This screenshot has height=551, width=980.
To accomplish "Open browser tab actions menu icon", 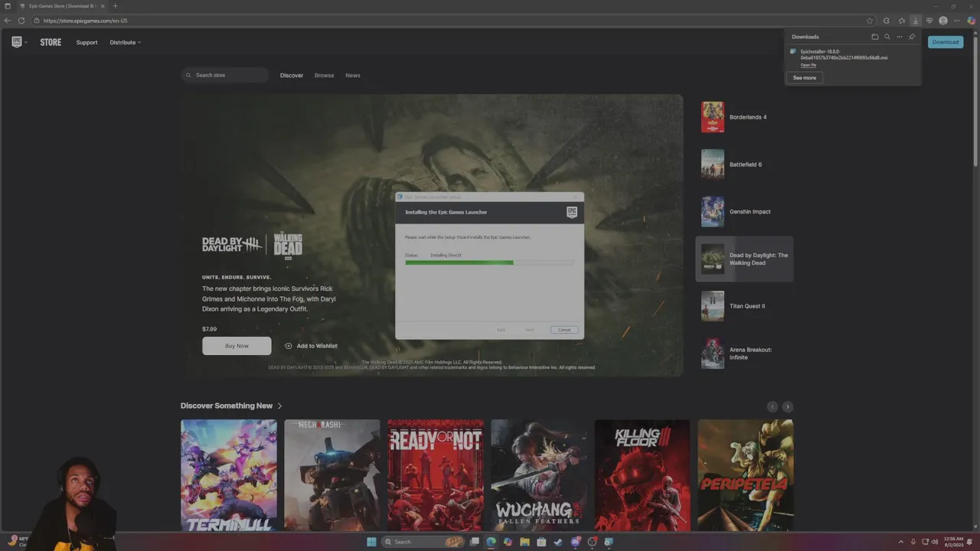I will [8, 6].
